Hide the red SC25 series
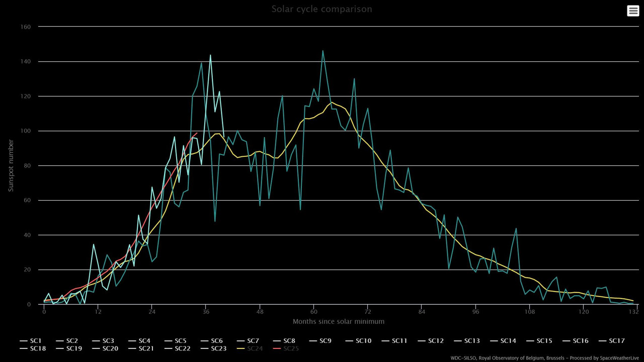 (286, 348)
